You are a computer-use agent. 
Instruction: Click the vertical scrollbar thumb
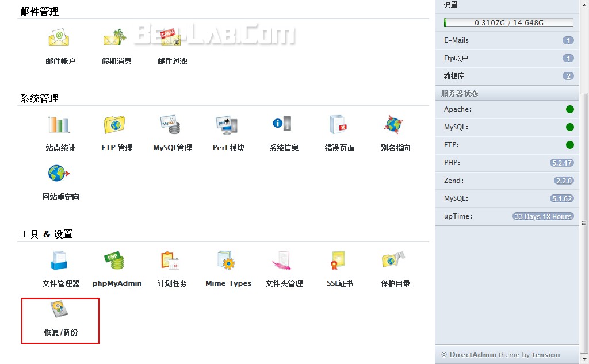(x=584, y=223)
